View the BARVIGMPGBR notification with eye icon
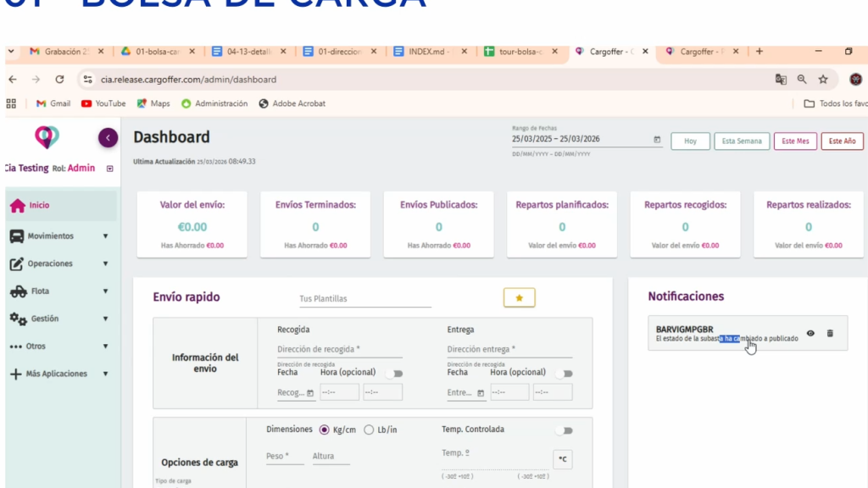Screen dimensions: 868x488 (x=810, y=333)
